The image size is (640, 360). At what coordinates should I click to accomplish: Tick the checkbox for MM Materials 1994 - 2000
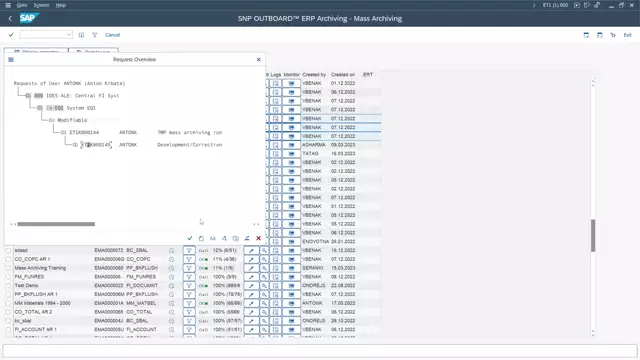pos(8,303)
